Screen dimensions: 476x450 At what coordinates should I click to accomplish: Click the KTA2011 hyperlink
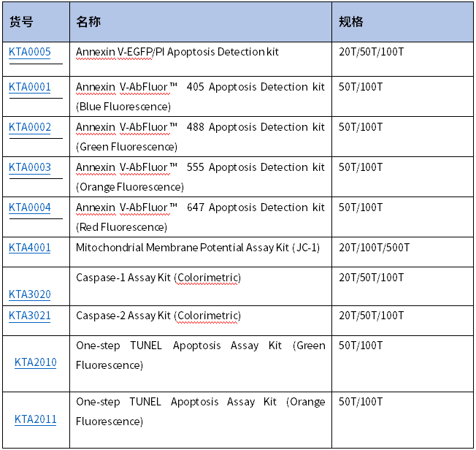point(36,419)
